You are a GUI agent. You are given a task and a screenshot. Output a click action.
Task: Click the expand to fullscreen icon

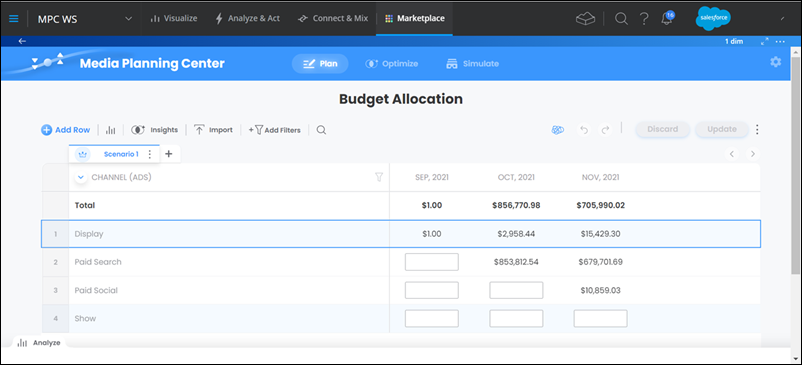click(765, 41)
